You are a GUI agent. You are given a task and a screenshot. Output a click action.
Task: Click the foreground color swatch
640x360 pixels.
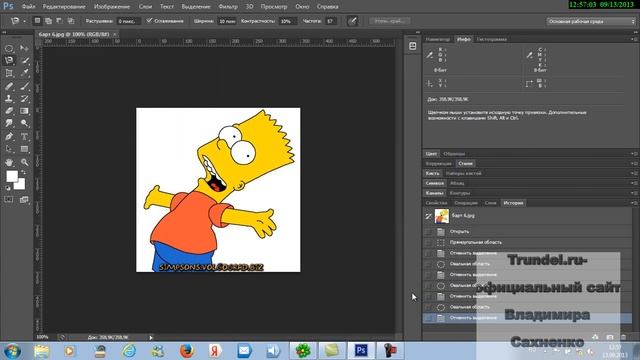[12, 176]
